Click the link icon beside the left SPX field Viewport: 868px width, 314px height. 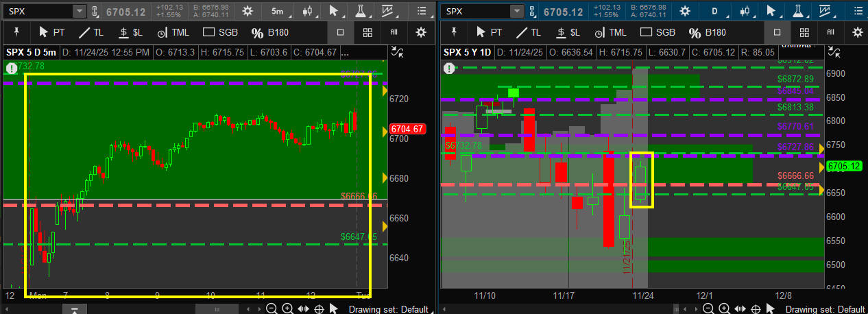(x=97, y=11)
